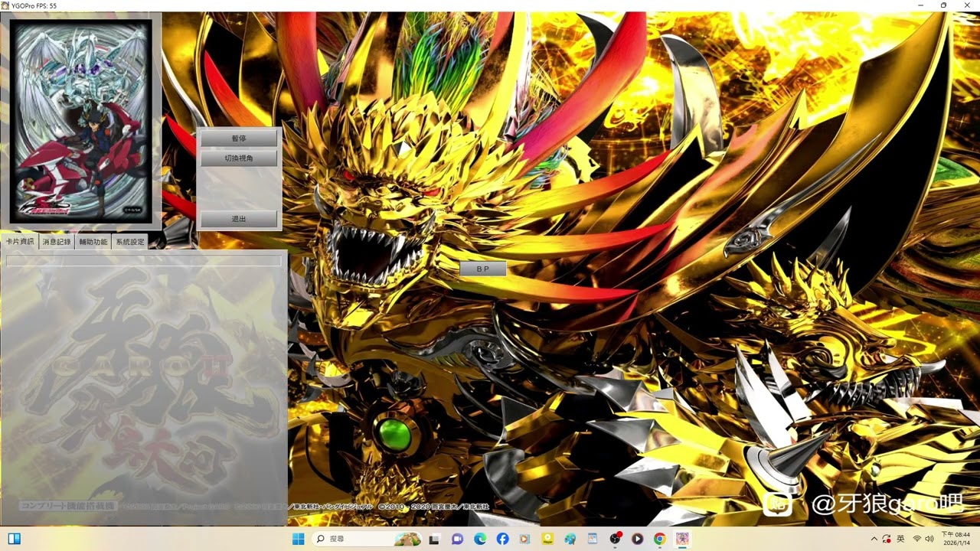Open the window-shaped app icon beside Paint
Screen dimensions: 980x551
592,539
